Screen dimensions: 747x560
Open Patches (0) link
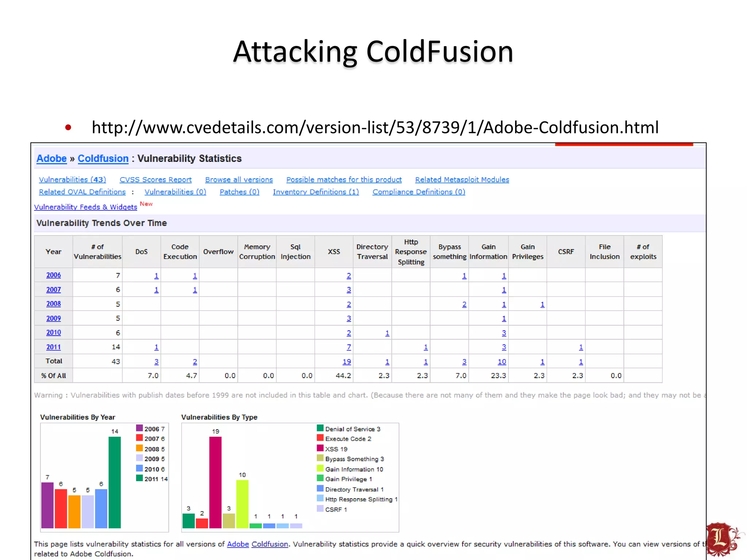click(x=240, y=192)
